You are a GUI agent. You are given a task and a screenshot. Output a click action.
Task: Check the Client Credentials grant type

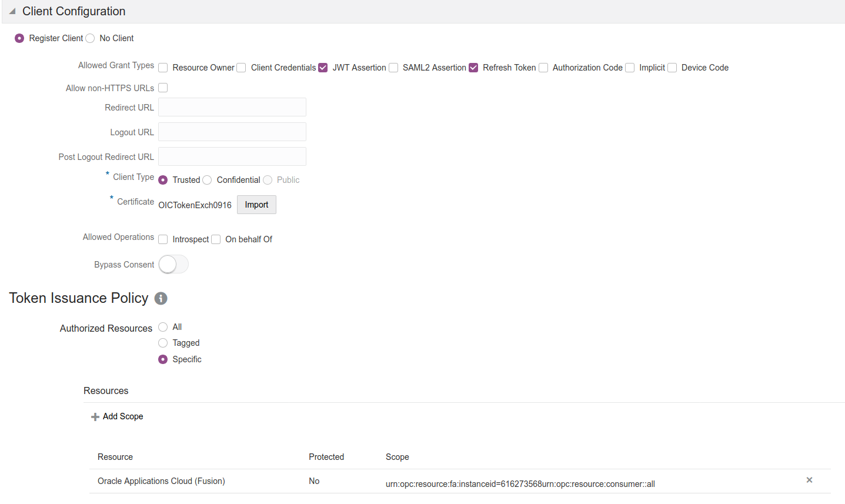pyautogui.click(x=241, y=68)
